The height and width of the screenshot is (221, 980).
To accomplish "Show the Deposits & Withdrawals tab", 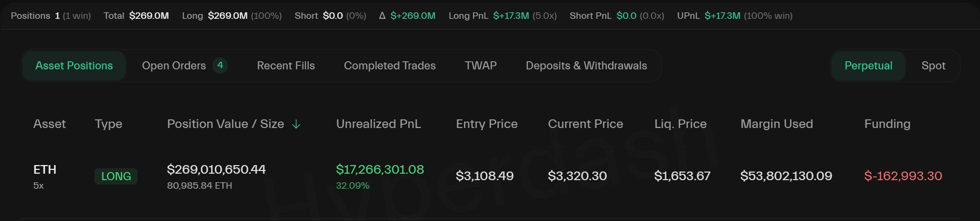I will (x=586, y=66).
